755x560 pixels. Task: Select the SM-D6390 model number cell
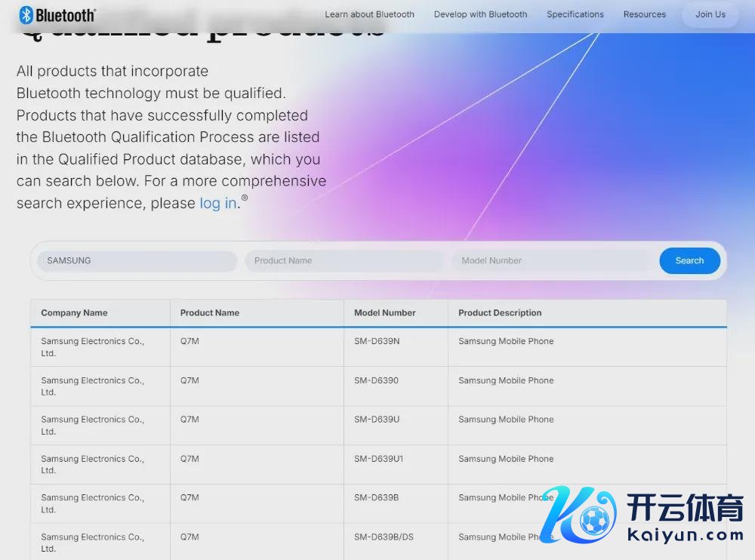pos(376,380)
